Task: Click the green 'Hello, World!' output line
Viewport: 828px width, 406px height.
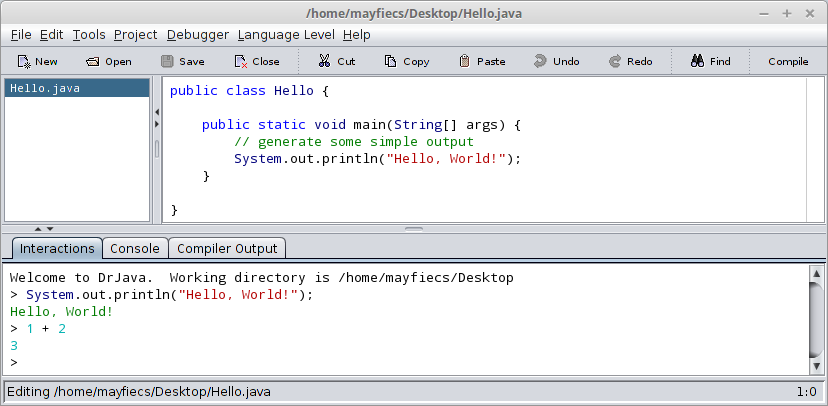Action: 61,312
